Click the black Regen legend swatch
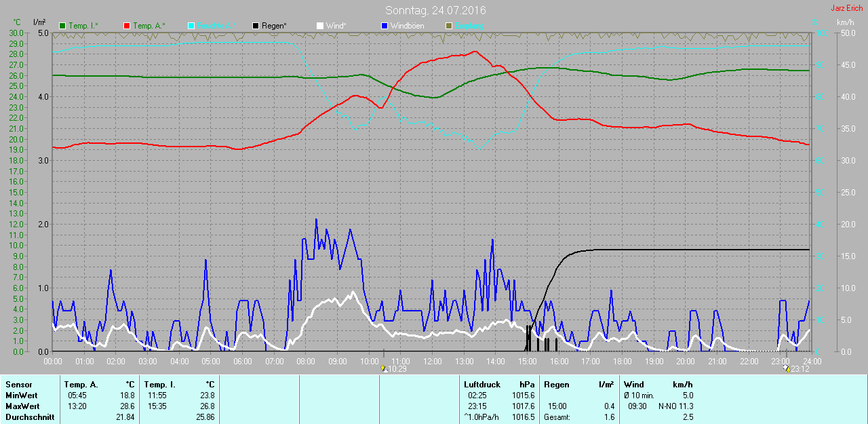The width and height of the screenshot is (868, 424). click(x=256, y=26)
